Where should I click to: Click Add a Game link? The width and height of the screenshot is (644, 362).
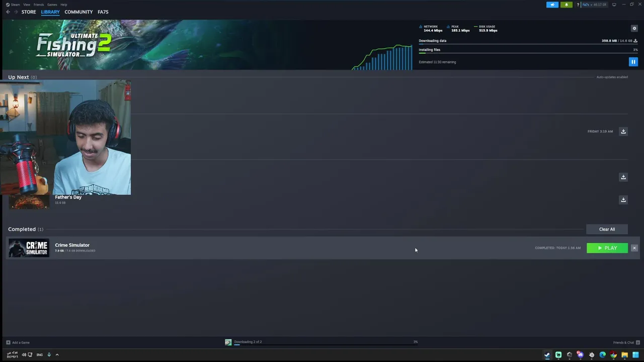pyautogui.click(x=18, y=342)
